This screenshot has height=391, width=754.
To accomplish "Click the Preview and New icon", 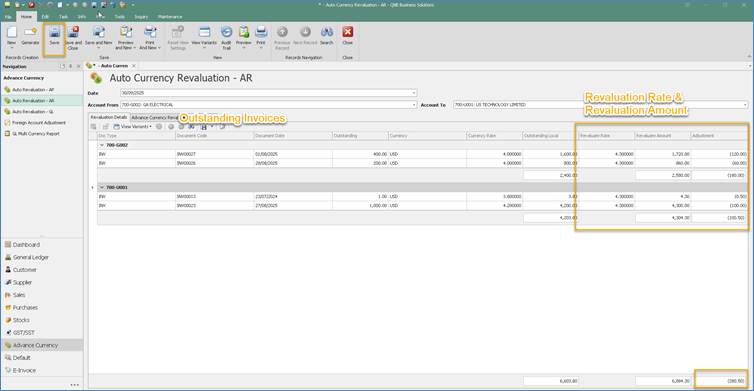I will pyautogui.click(x=126, y=33).
